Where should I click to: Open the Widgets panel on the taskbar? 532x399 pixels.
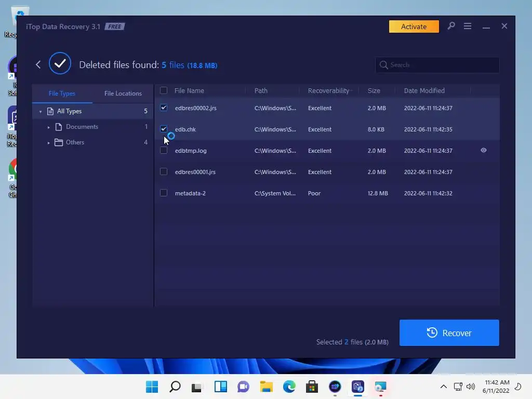point(220,387)
